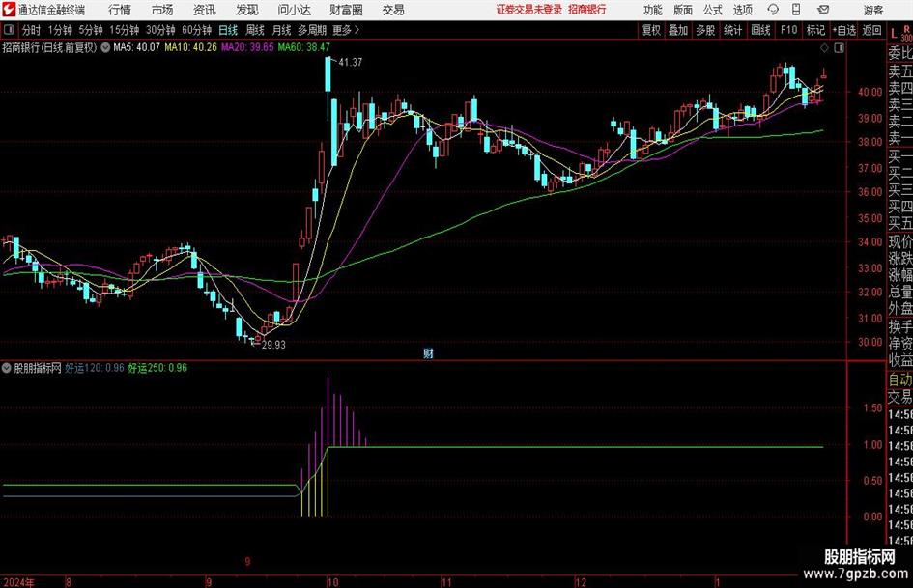Click the R 300 badge
The width and height of the screenshot is (913, 588).
click(x=906, y=33)
